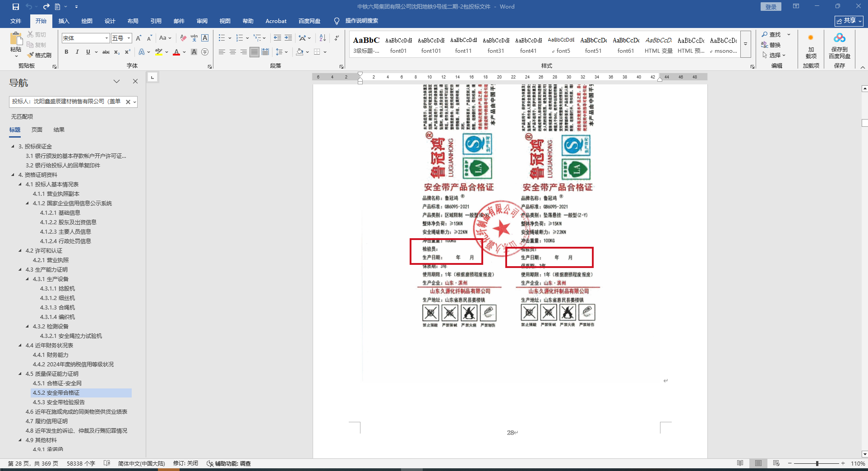Click the Paste (粘贴) button
The height and width of the screenshot is (471, 868).
(x=16, y=45)
